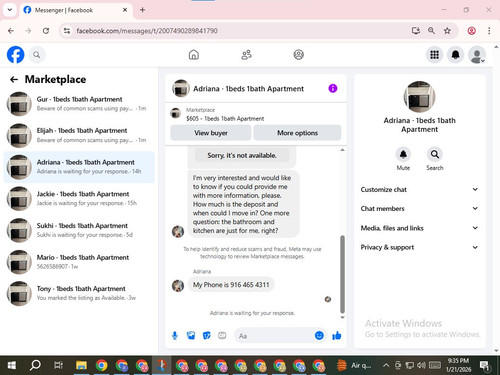This screenshot has height=375, width=500.
Task: Show hidden system tray icons
Action: [386, 365]
